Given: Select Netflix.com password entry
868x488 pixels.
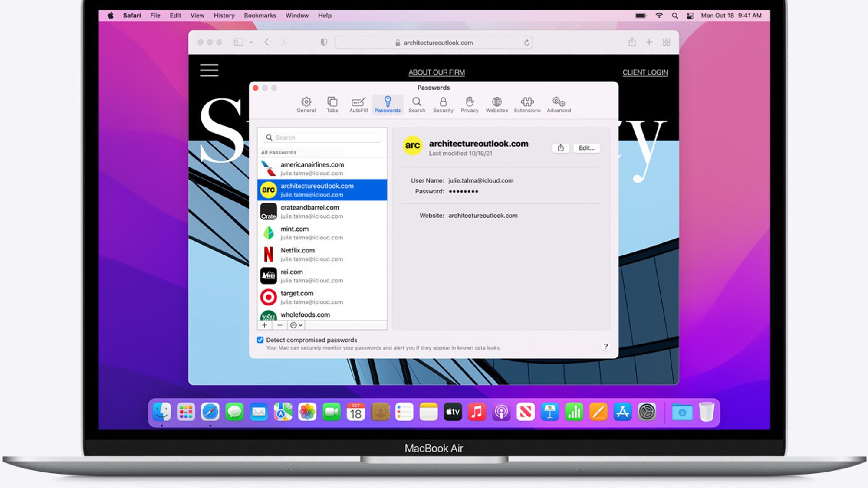Looking at the screenshot, I should point(322,254).
